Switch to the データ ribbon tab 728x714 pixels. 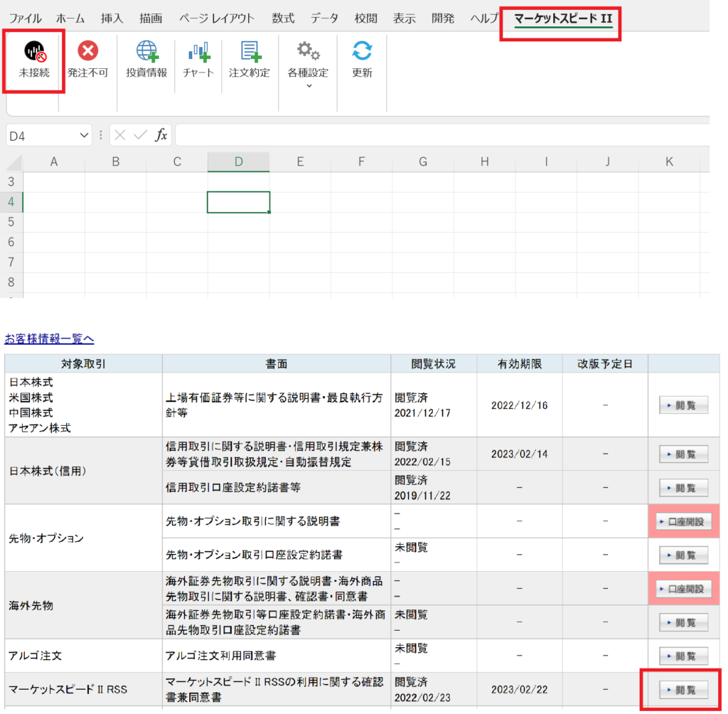324,18
